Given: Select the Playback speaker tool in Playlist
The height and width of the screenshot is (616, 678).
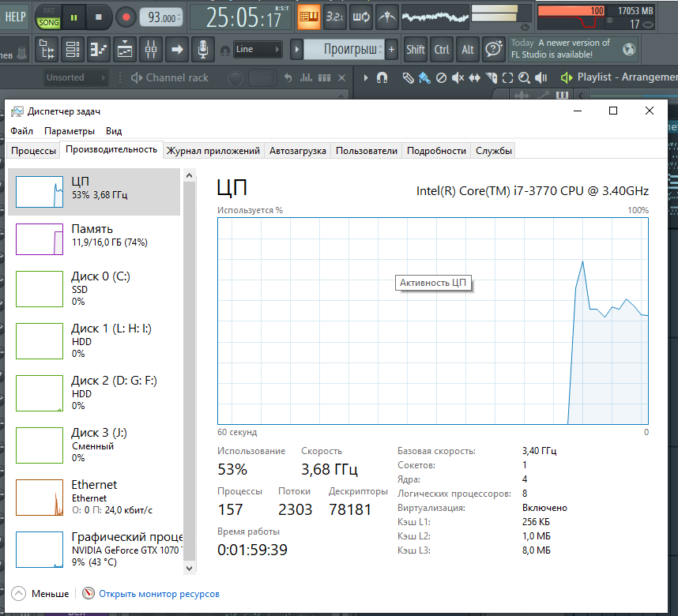Looking at the screenshot, I should coord(541,78).
